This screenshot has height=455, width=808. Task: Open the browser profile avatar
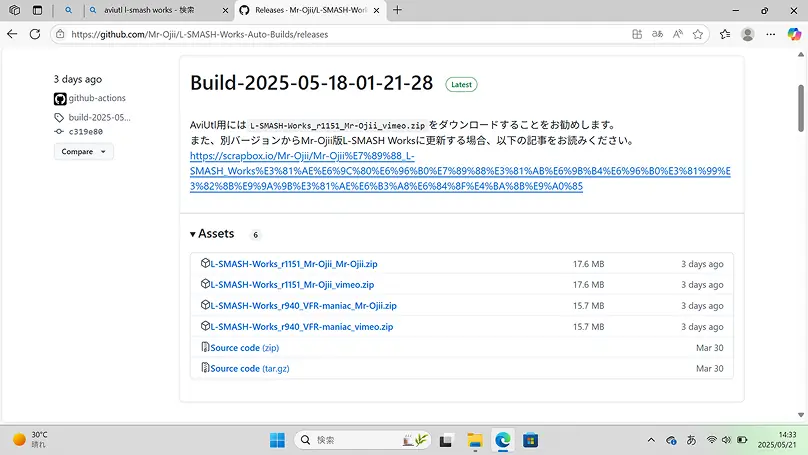[748, 34]
